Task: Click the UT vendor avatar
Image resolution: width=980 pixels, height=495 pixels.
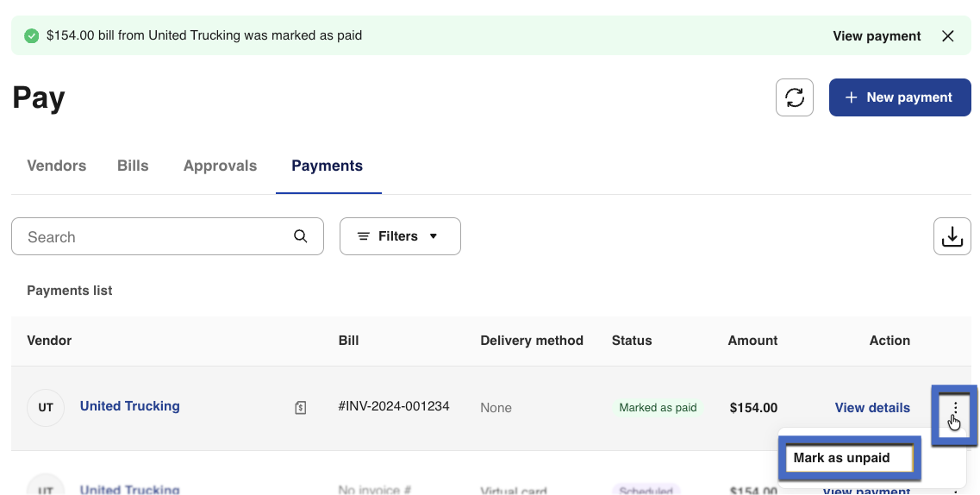Action: pos(46,408)
